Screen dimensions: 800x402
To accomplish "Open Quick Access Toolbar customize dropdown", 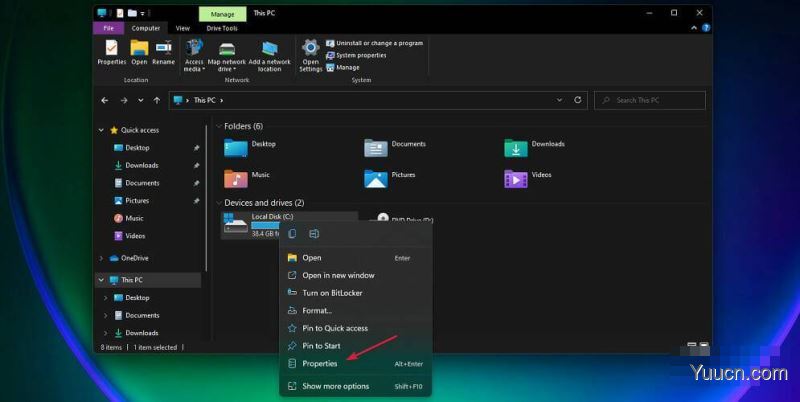I will click(143, 13).
